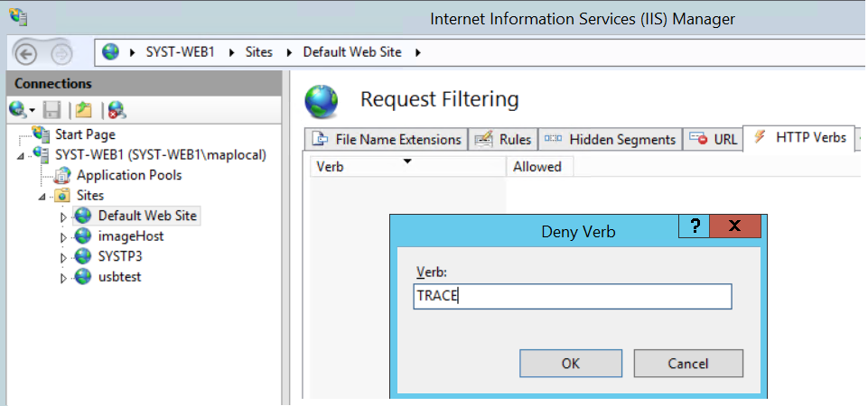Viewport: 868px width, 406px height.
Task: Click the Save icon in Connections toolbar
Action: point(52,110)
